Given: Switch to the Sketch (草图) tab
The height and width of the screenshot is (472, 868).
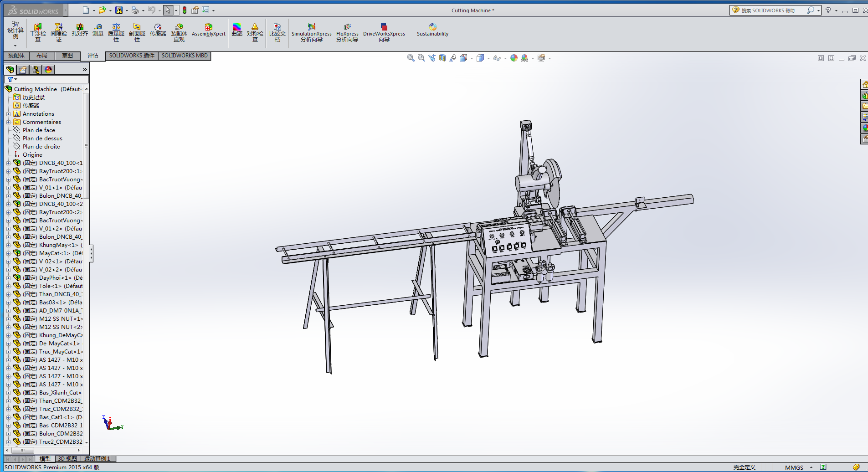Looking at the screenshot, I should pyautogui.click(x=67, y=56).
